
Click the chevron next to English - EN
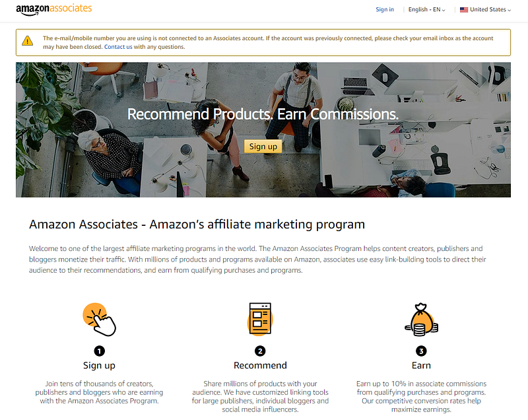coord(444,11)
